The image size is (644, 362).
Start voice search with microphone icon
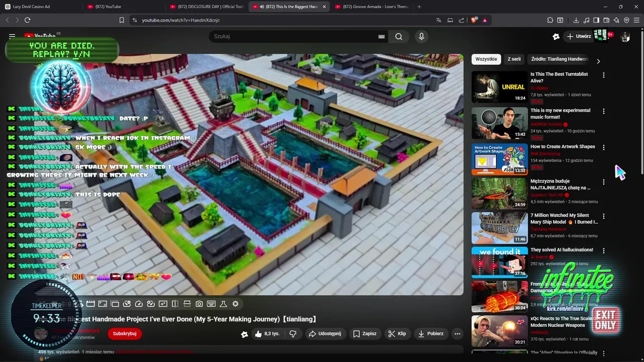click(x=422, y=36)
